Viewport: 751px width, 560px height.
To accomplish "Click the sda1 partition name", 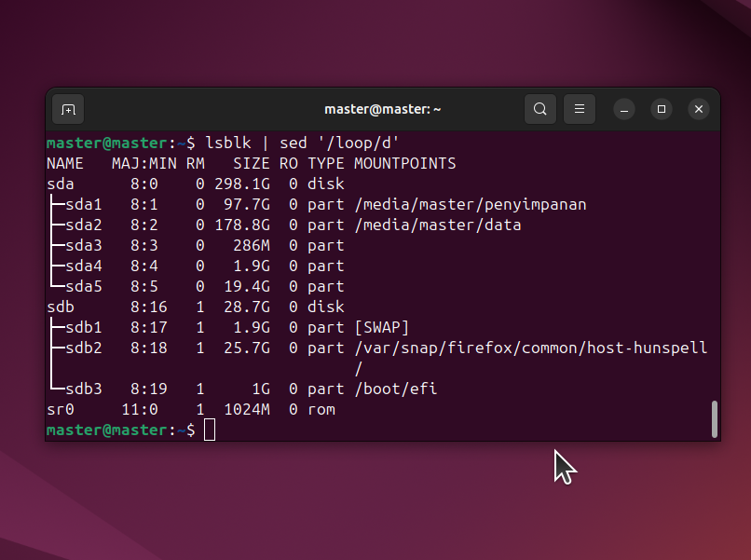I will click(x=84, y=205).
